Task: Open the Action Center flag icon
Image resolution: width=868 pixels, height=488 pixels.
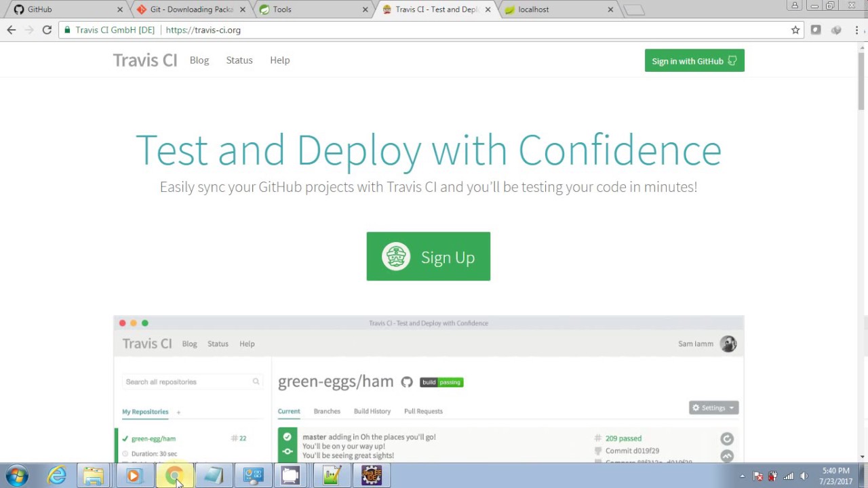Action: click(x=758, y=476)
